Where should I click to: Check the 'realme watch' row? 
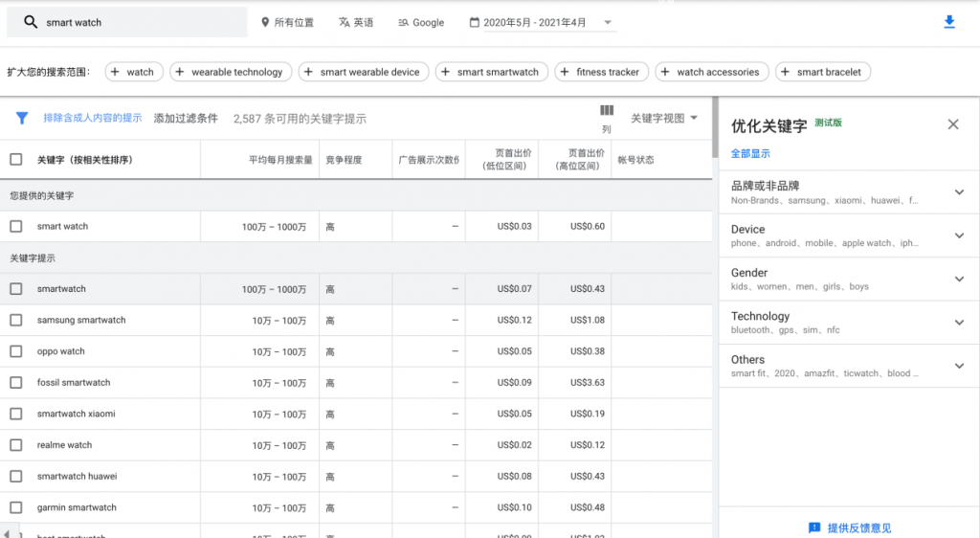(16, 445)
